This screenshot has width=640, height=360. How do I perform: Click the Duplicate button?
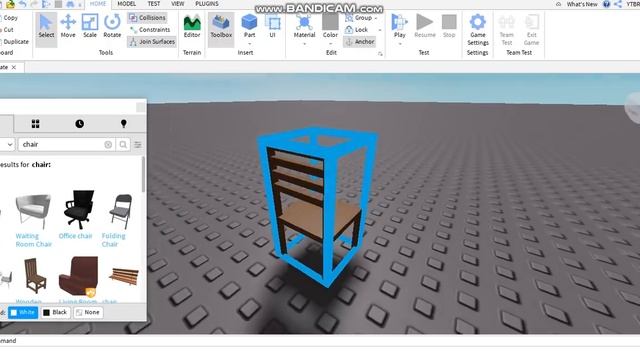click(x=15, y=42)
